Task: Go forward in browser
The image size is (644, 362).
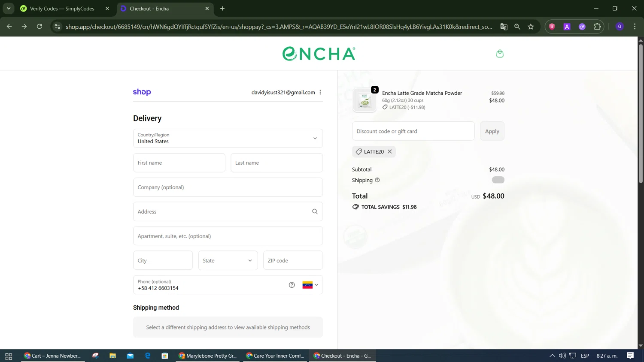Action: click(x=24, y=27)
